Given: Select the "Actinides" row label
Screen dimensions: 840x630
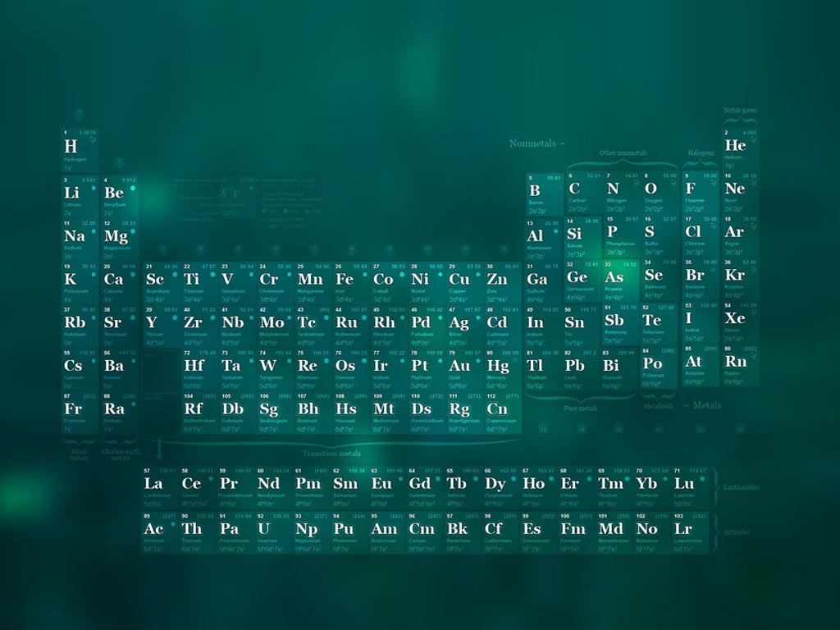Looking at the screenshot, I should coord(737,532).
